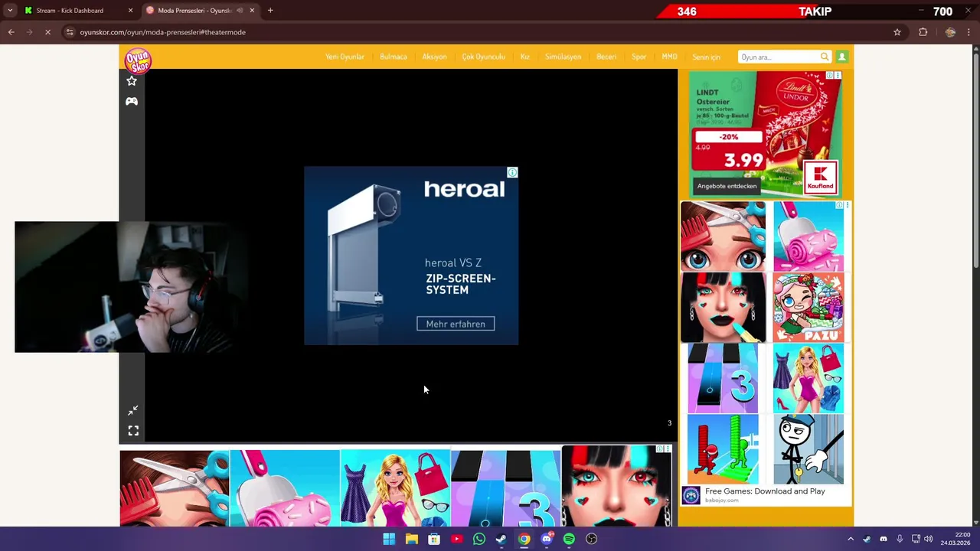Stop loading the page
This screenshot has width=980, height=551.
click(47, 32)
